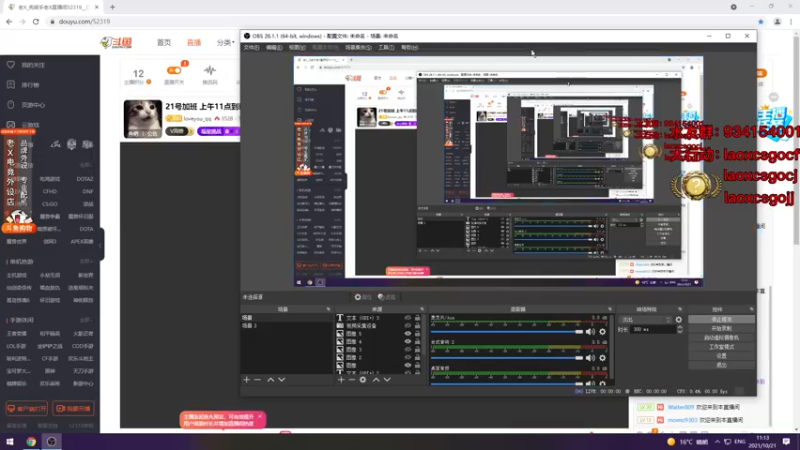Open Chrome from the Windows taskbar
800x450 pixels.
(x=31, y=441)
